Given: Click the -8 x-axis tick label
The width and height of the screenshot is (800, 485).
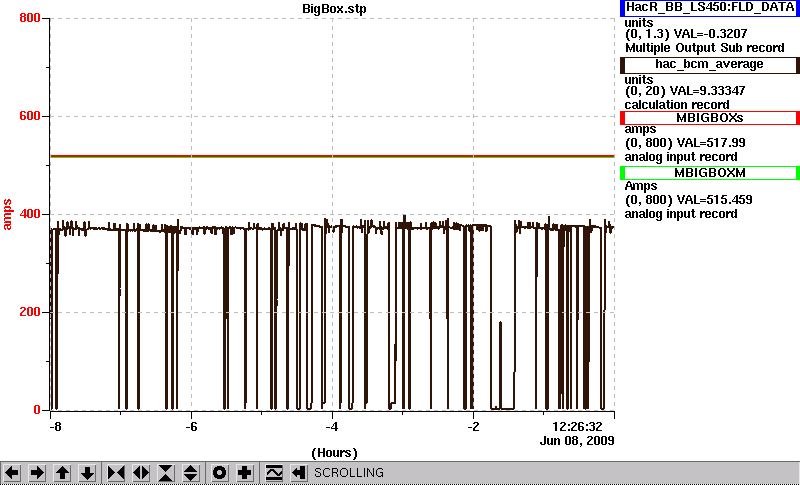Looking at the screenshot, I should point(55,426).
